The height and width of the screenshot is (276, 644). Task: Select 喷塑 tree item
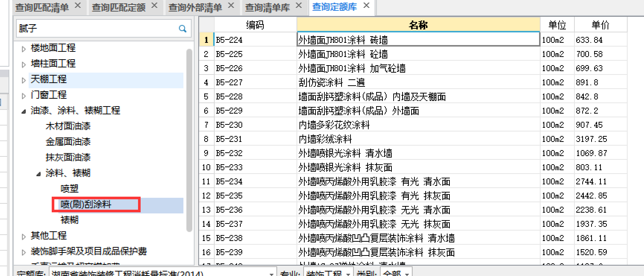click(70, 189)
